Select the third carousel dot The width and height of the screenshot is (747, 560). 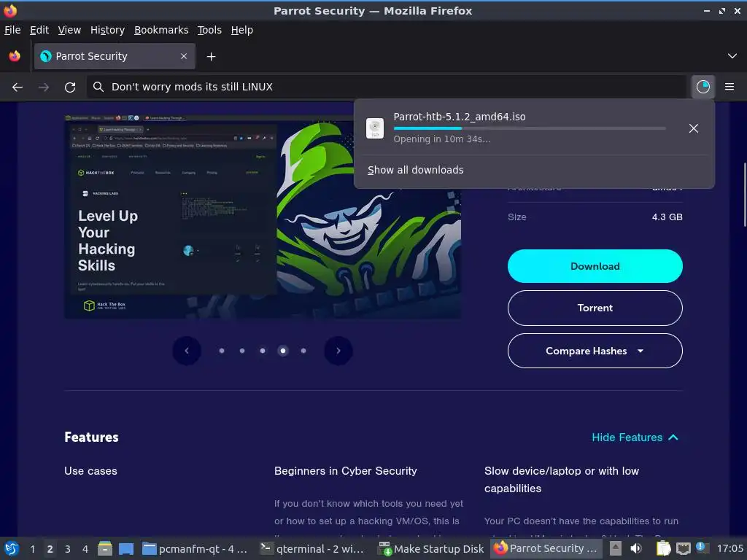click(263, 351)
